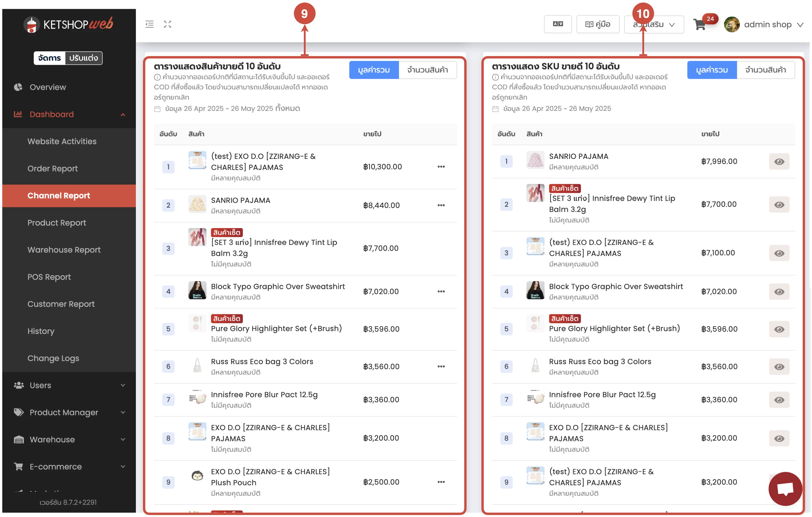The height and width of the screenshot is (517, 812).
Task: Click Innisfree Pore Blur Pact name in SKU table
Action: coord(602,395)
